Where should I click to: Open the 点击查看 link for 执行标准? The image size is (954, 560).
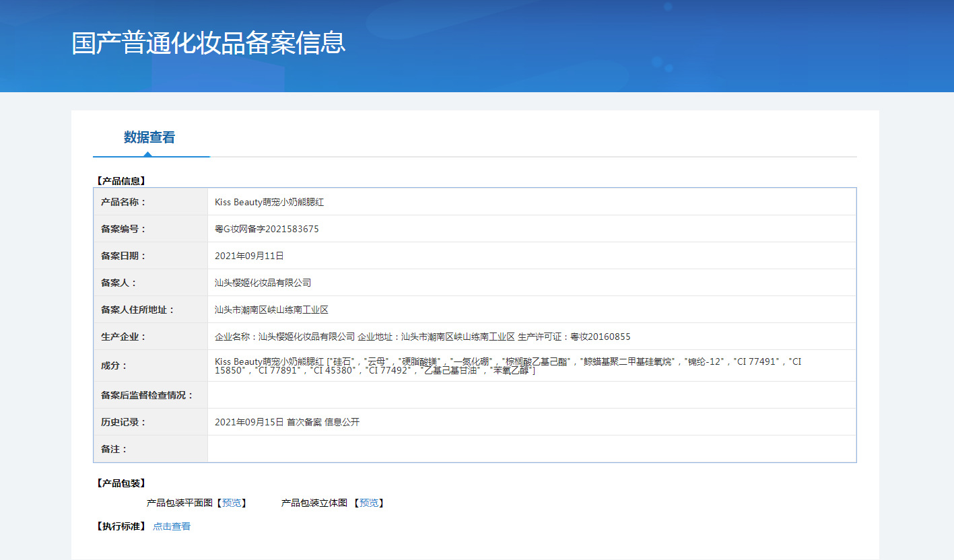(172, 526)
